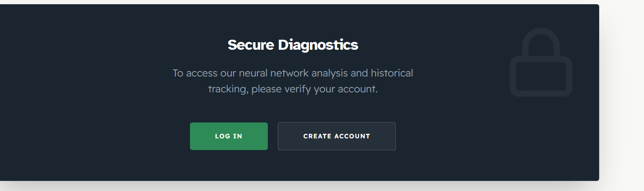The height and width of the screenshot is (191, 644).
Task: Click the Secure Diagnostics heading
Action: [293, 45]
